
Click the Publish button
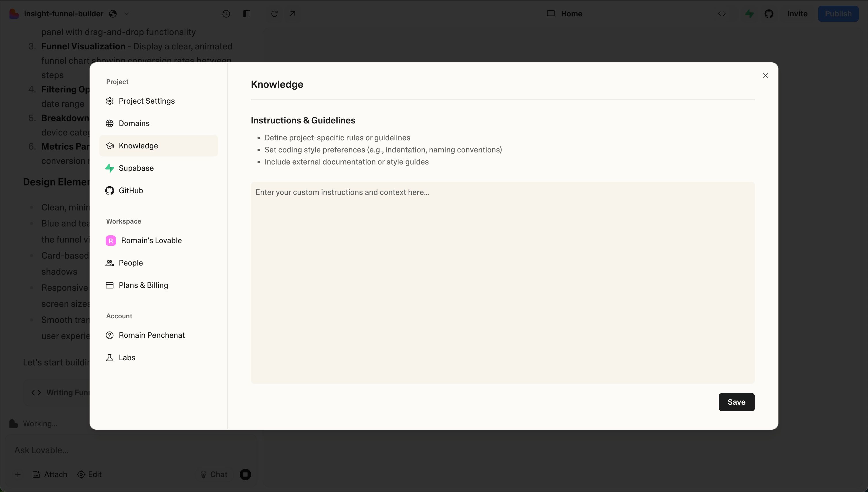838,14
